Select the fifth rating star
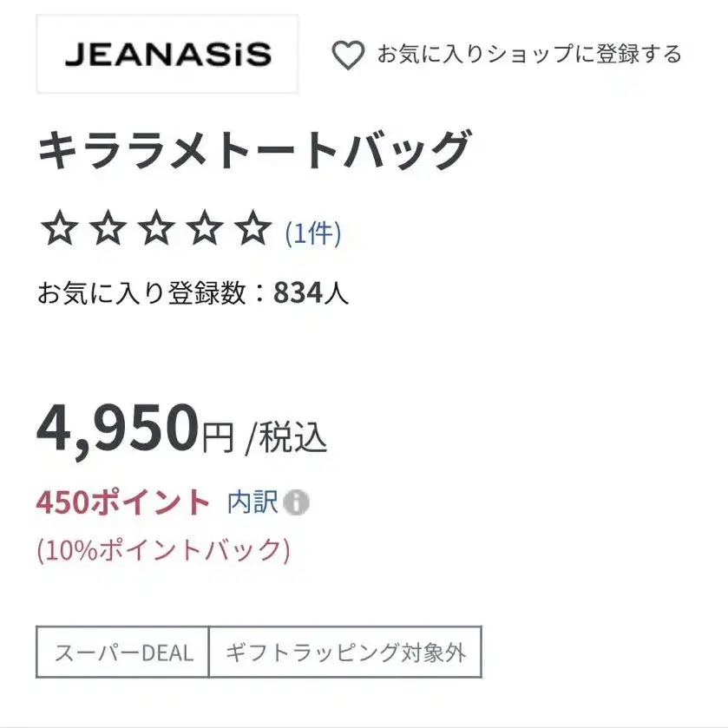The height and width of the screenshot is (728, 728). pyautogui.click(x=253, y=227)
